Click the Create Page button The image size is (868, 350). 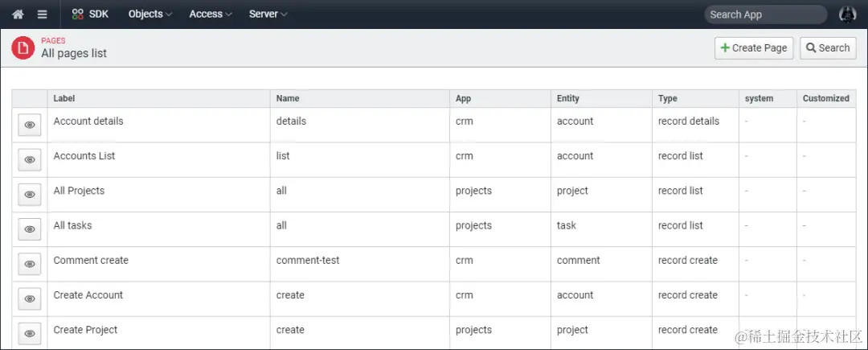point(754,48)
